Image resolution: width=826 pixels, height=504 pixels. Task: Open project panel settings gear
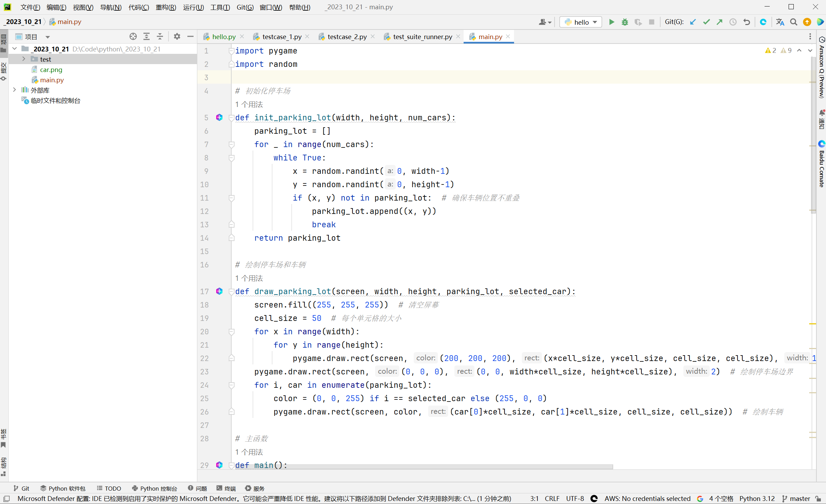177,36
